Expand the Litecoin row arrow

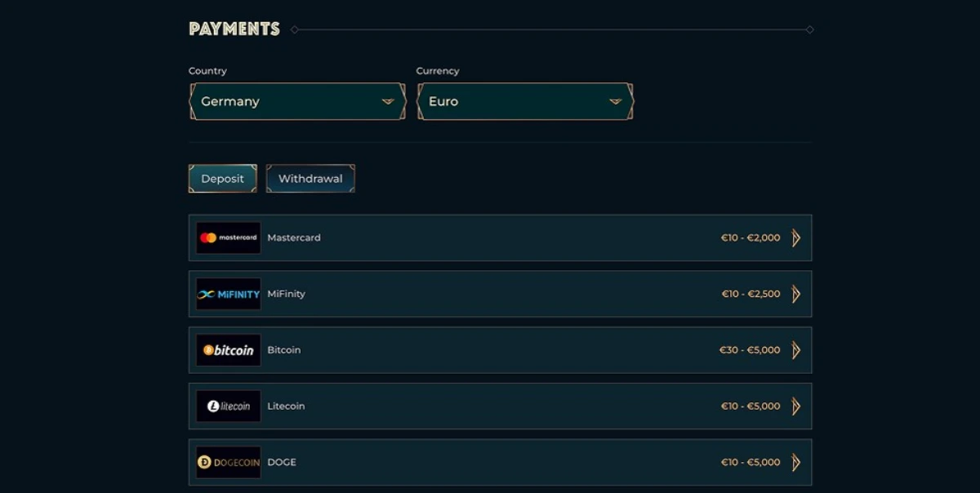tap(796, 406)
